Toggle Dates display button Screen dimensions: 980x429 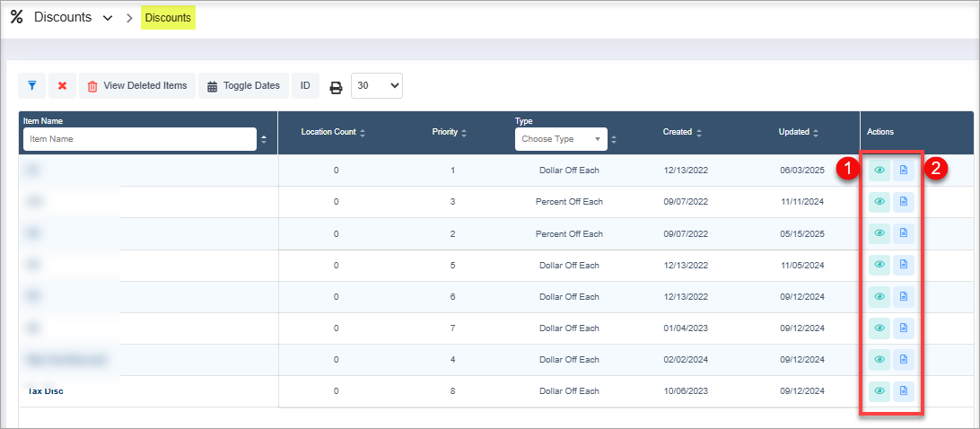point(243,86)
